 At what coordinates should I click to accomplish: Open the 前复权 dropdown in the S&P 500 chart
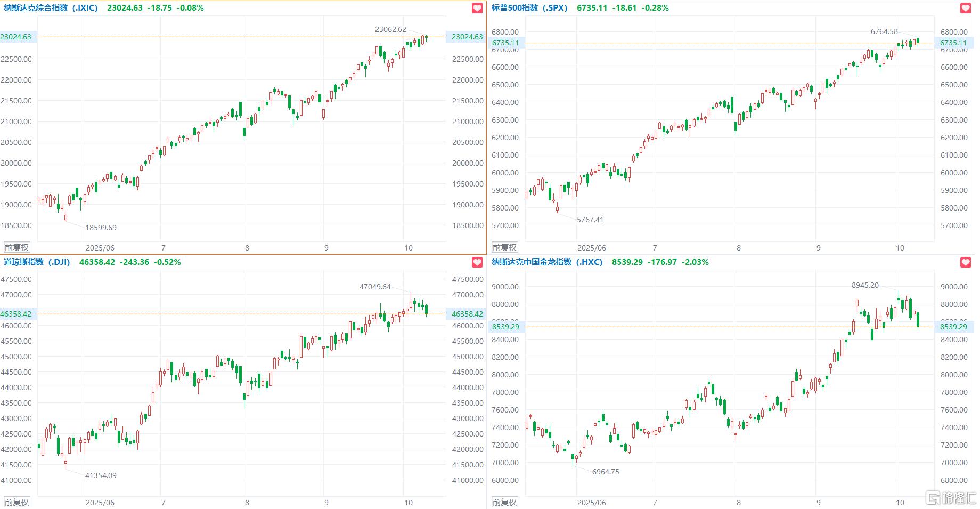click(x=504, y=247)
